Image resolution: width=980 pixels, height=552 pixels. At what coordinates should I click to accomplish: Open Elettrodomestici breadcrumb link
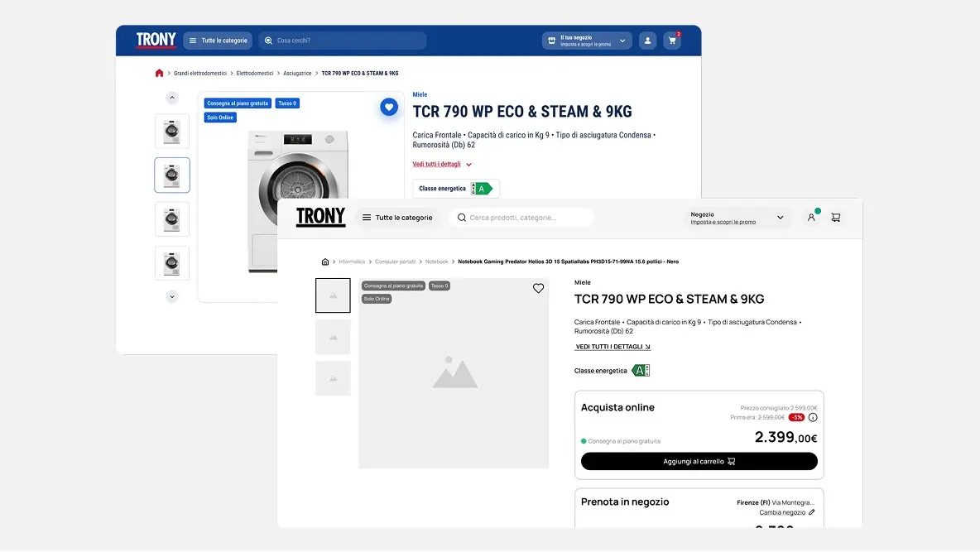pos(255,73)
